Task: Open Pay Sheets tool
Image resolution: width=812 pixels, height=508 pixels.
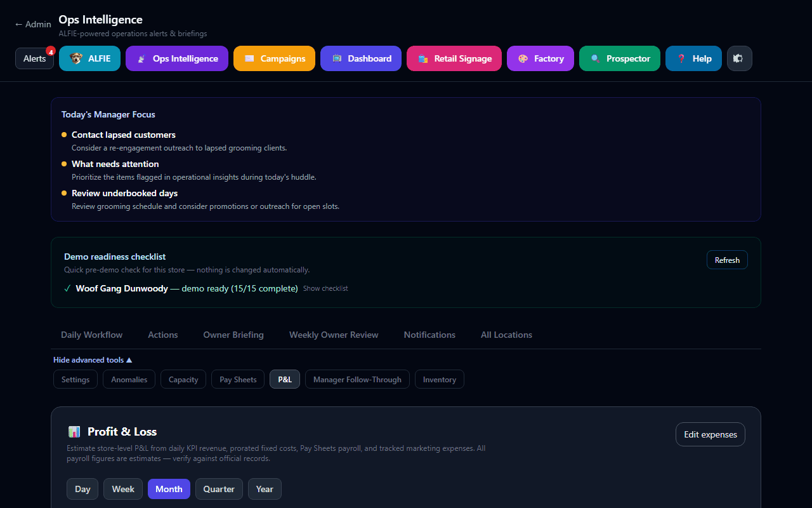Action: 238,379
